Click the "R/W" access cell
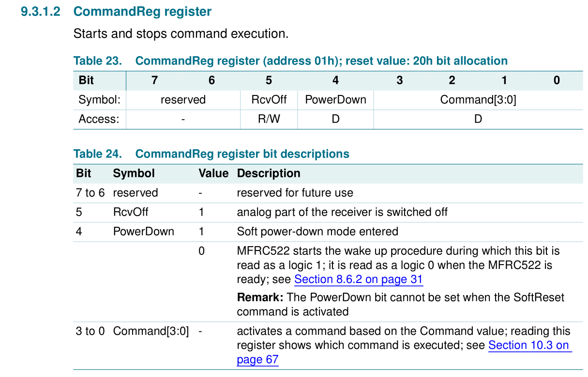The height and width of the screenshot is (377, 588). tap(269, 119)
